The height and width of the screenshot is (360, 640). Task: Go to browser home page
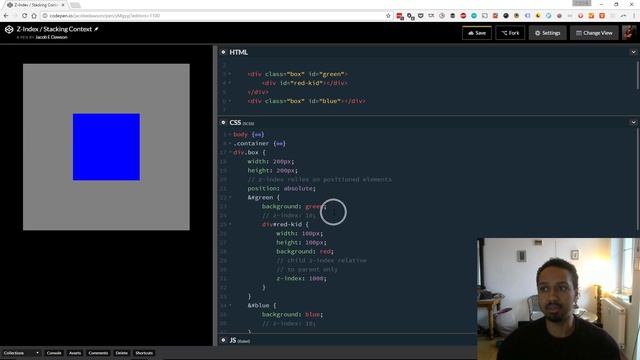pos(34,16)
